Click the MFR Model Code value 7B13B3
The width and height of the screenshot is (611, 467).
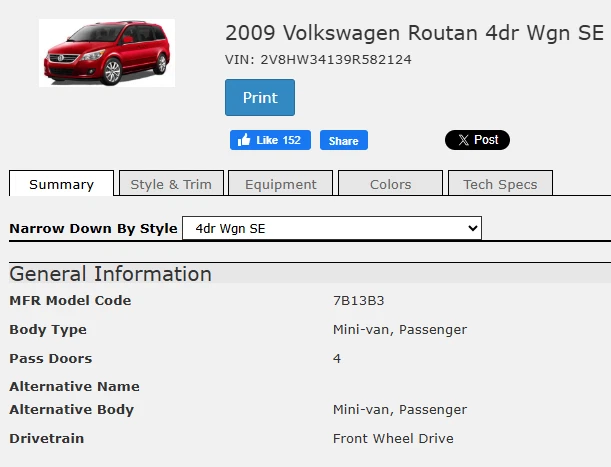(x=358, y=301)
